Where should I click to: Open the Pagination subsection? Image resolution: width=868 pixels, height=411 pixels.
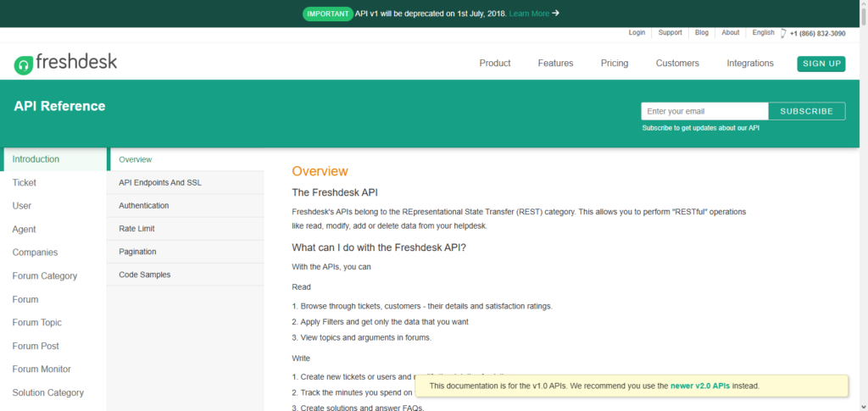point(186,252)
